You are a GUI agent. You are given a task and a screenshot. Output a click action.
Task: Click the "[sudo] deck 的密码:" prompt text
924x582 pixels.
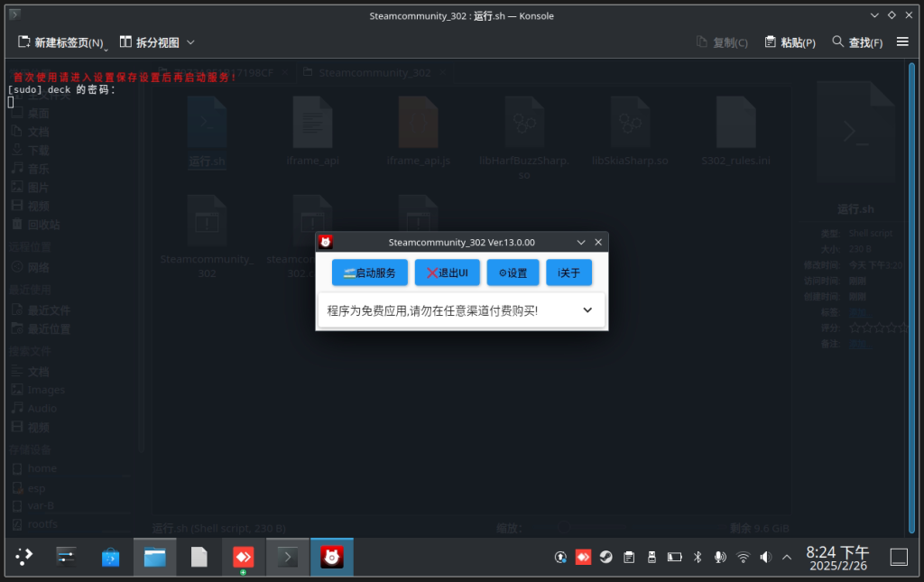coord(61,89)
